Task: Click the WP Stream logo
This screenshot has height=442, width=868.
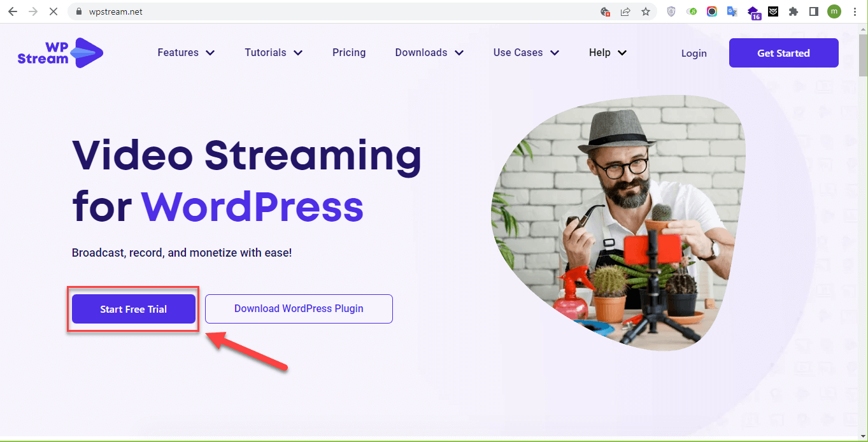Action: click(x=60, y=53)
